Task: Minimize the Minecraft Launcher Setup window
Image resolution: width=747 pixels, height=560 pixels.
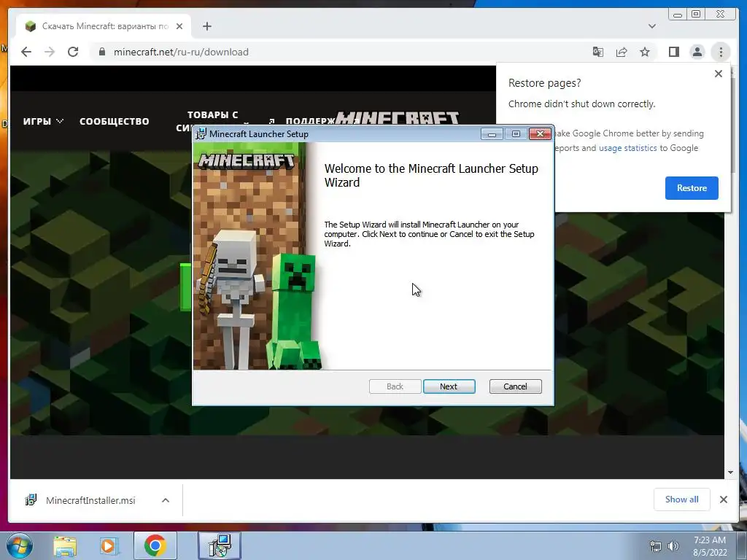Action: 492,134
